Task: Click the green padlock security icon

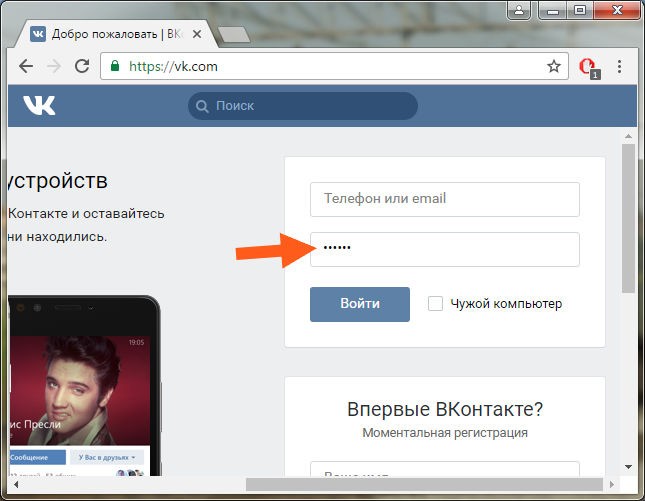Action: [115, 66]
